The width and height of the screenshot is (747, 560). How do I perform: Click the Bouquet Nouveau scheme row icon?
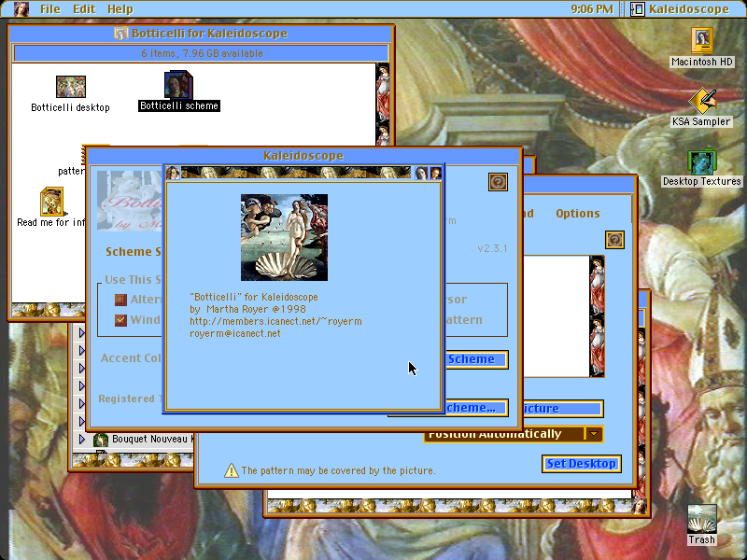point(101,440)
